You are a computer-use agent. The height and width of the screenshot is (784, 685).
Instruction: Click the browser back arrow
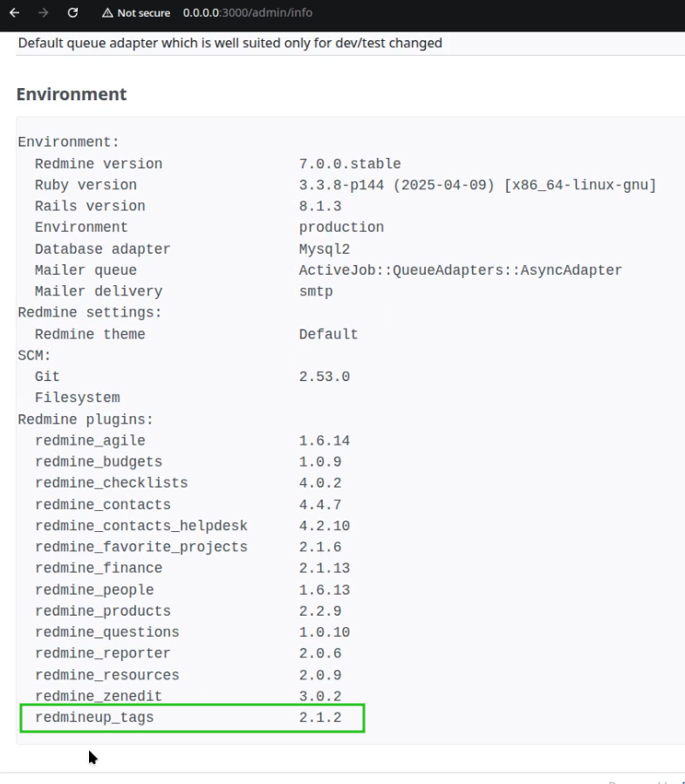coord(15,12)
